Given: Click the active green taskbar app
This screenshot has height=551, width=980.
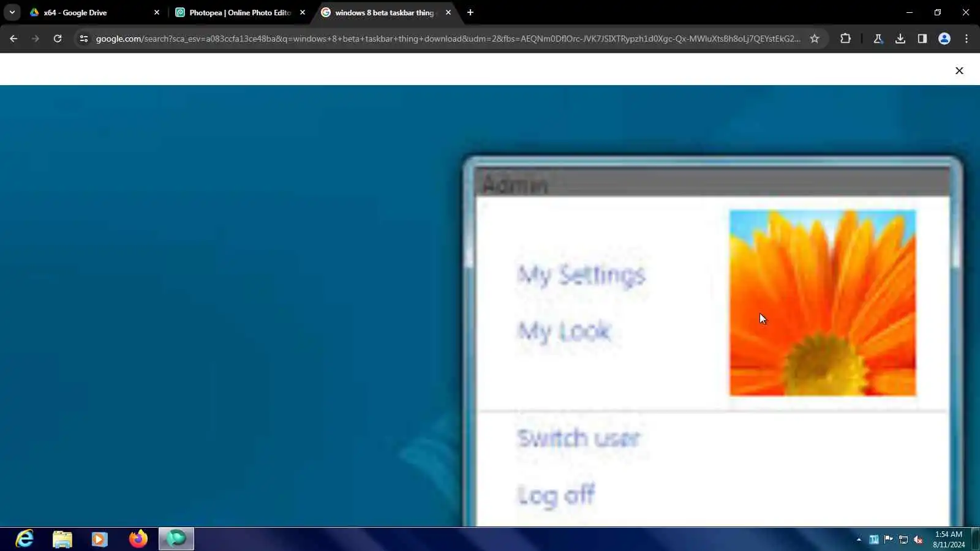Looking at the screenshot, I should 176,539.
